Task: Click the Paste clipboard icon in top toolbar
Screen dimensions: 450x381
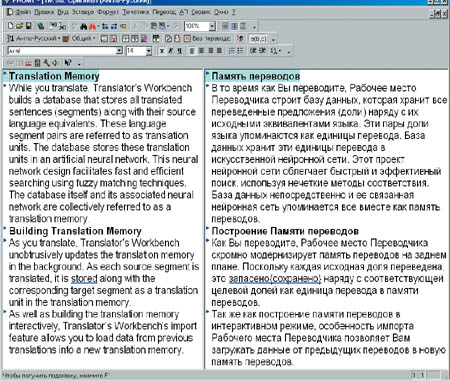Action: 154,26
